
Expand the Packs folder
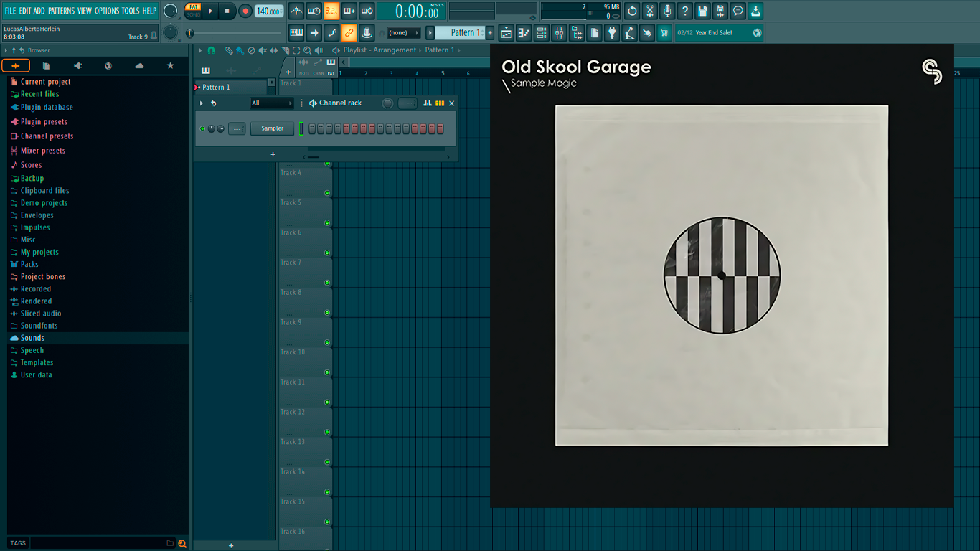click(x=29, y=264)
